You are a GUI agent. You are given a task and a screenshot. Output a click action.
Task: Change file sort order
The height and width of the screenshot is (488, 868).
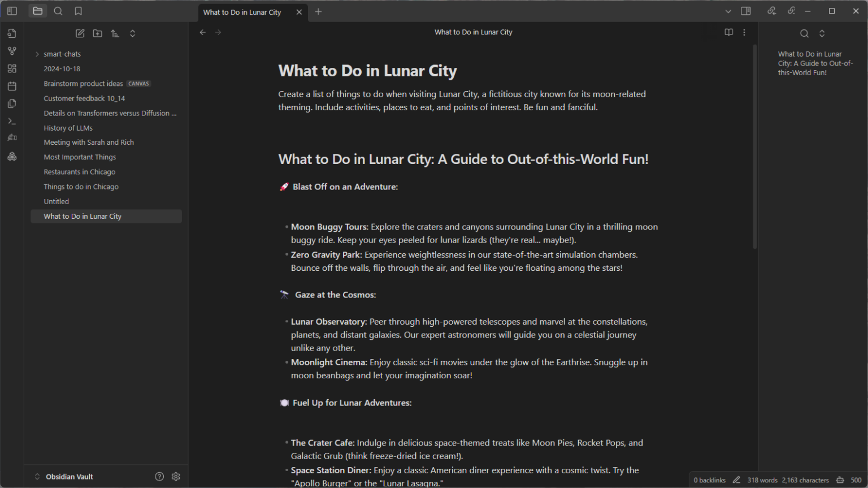[x=115, y=33]
